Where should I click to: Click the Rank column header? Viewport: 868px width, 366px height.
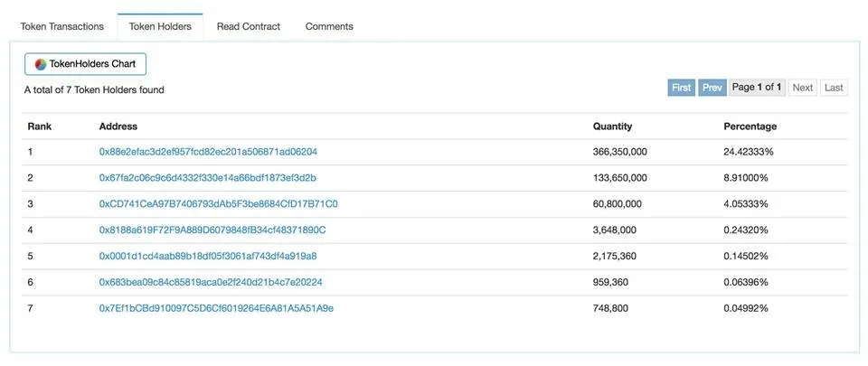click(x=39, y=126)
